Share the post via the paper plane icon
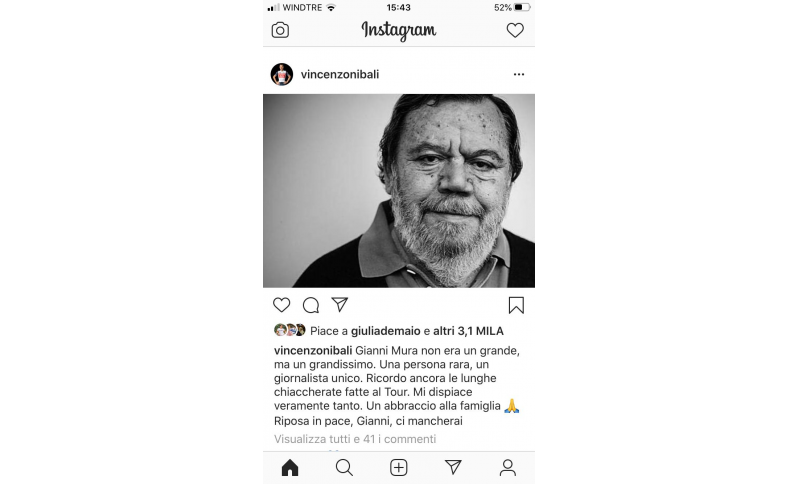Viewport: 800px width, 484px height. 340,304
